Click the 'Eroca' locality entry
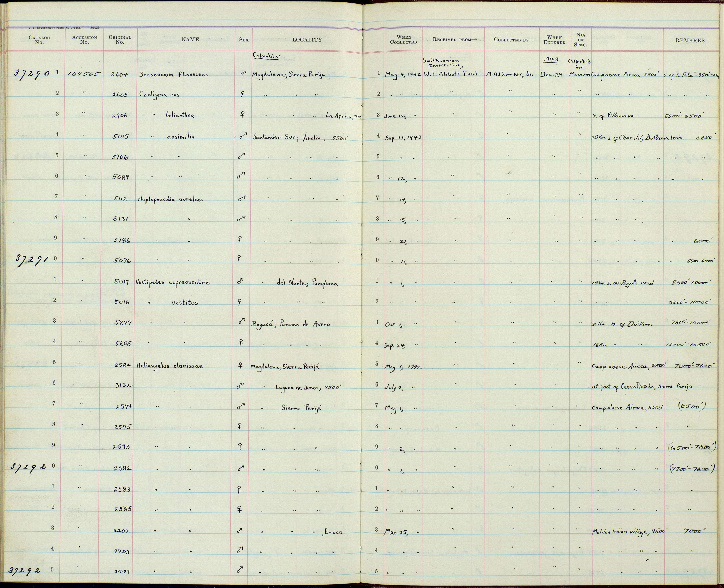The height and width of the screenshot is (588, 724). [333, 532]
